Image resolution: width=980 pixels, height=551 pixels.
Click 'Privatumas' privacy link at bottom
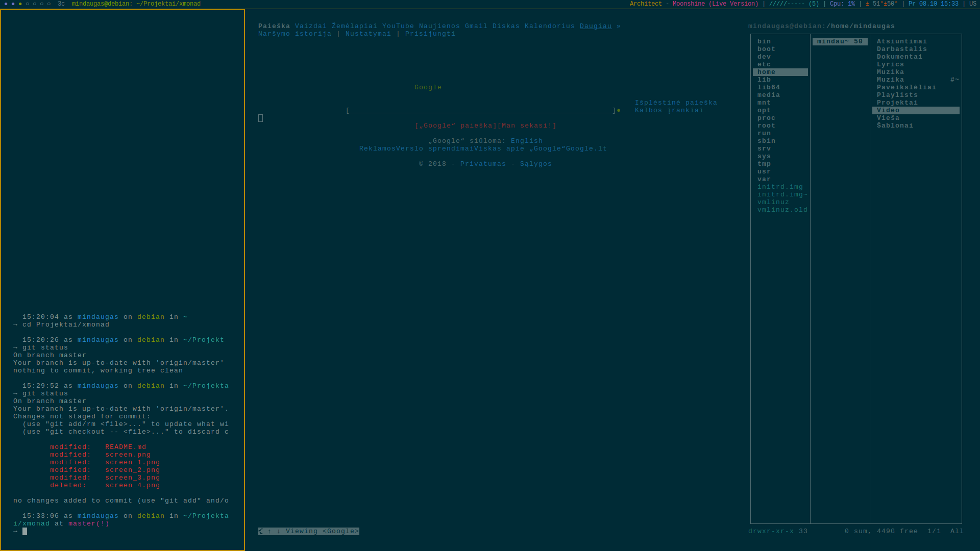point(482,163)
